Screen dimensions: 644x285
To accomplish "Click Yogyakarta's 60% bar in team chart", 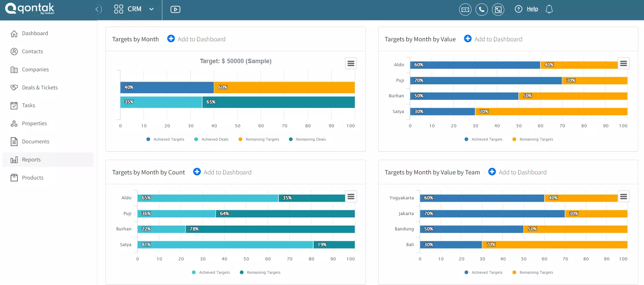I will 482,198.
